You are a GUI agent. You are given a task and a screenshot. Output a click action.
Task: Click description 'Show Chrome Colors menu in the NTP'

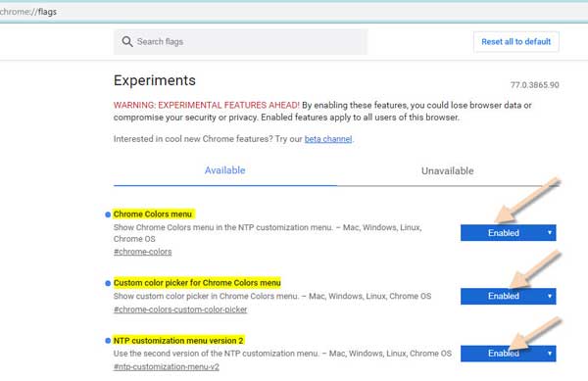[x=268, y=233]
